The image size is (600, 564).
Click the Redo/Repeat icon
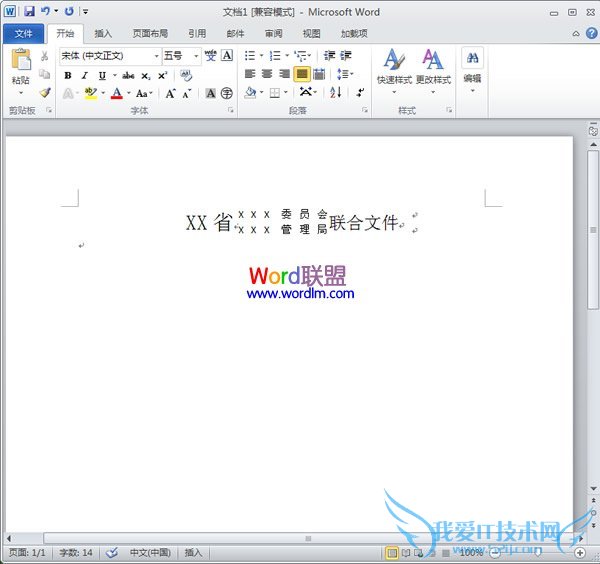(69, 11)
